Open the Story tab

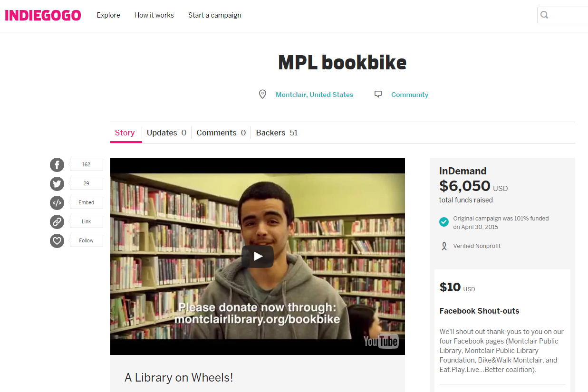[125, 133]
